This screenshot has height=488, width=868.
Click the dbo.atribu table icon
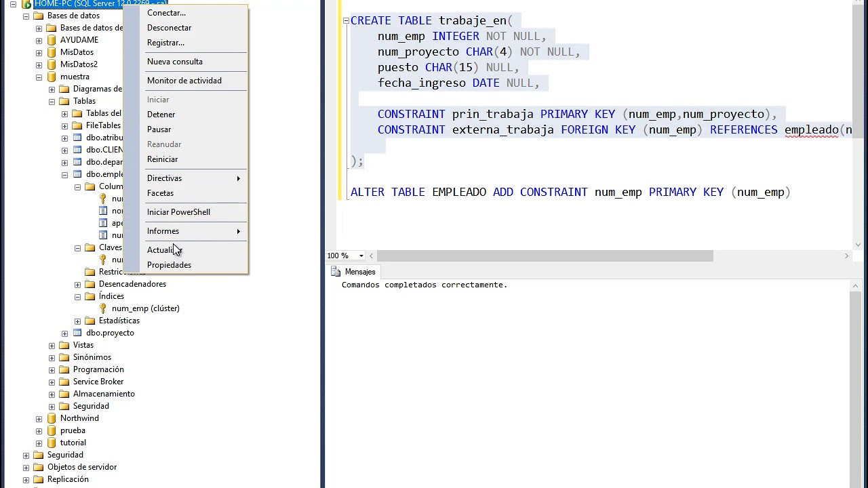77,138
